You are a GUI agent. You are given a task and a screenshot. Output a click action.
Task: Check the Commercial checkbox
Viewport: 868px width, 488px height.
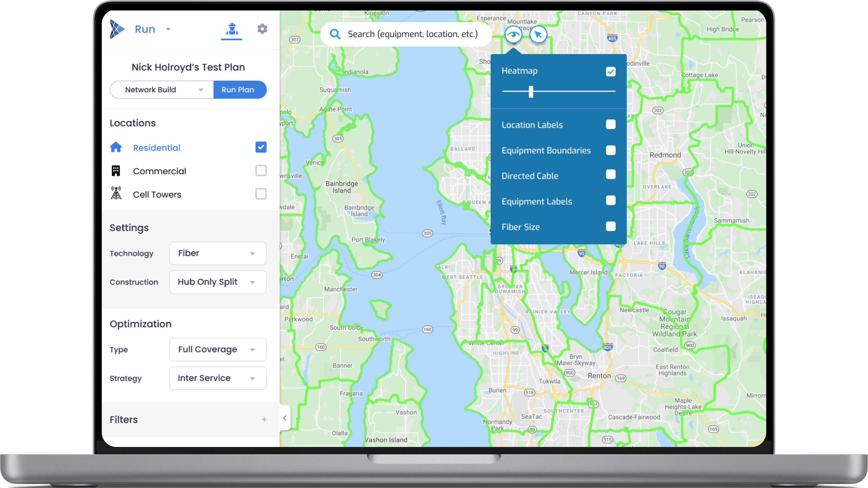coord(261,170)
